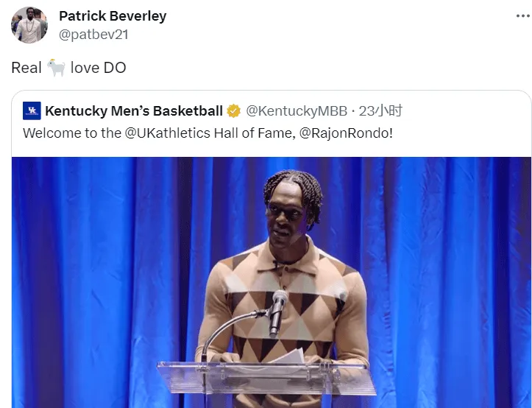Click the word "DO" in the tweet
Screen dimensions: 532x408
[115, 68]
